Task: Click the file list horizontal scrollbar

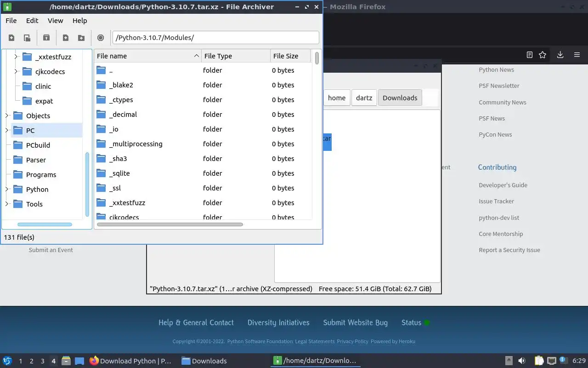Action: 170,224
